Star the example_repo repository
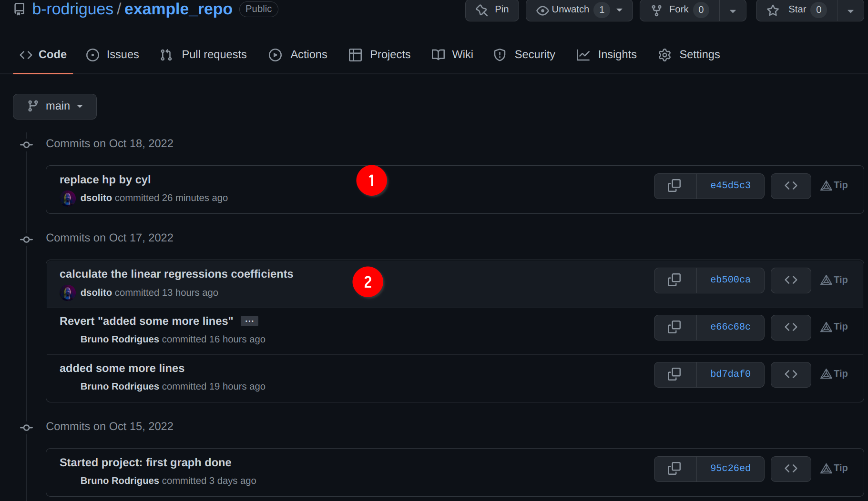Image resolution: width=868 pixels, height=501 pixels. 797,10
